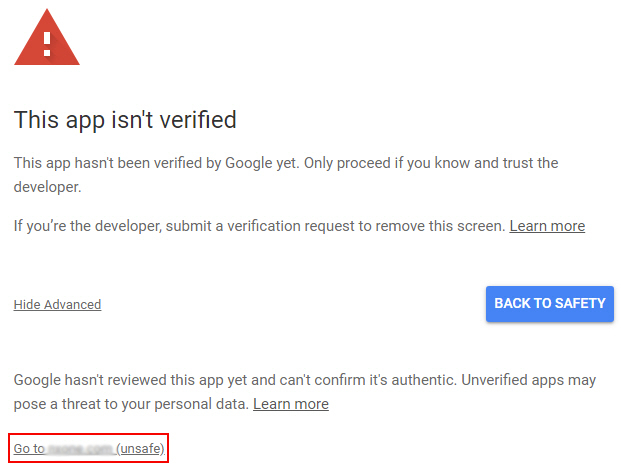Click the BACK TO SAFETY button
The width and height of the screenshot is (621, 465).
(550, 304)
